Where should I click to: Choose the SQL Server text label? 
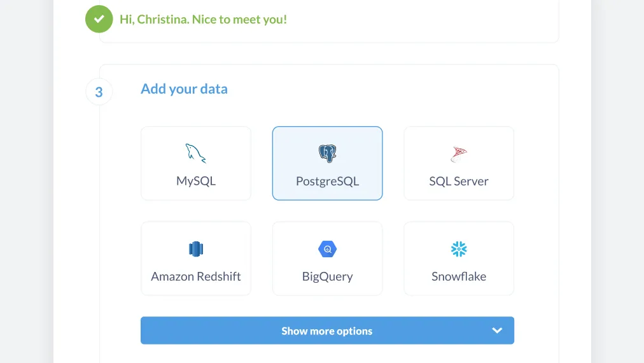(x=459, y=181)
